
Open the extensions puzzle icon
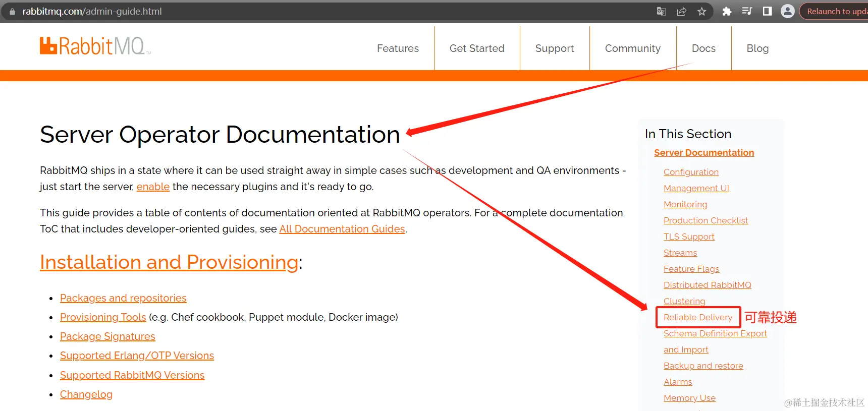(727, 11)
